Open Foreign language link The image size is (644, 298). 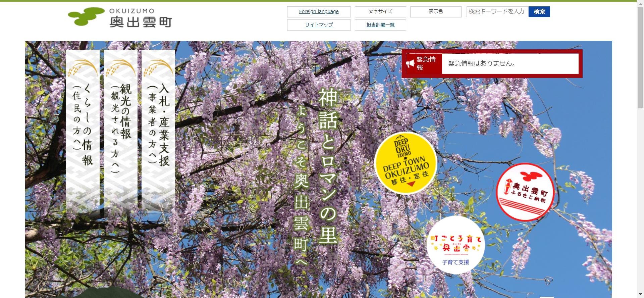pyautogui.click(x=319, y=12)
